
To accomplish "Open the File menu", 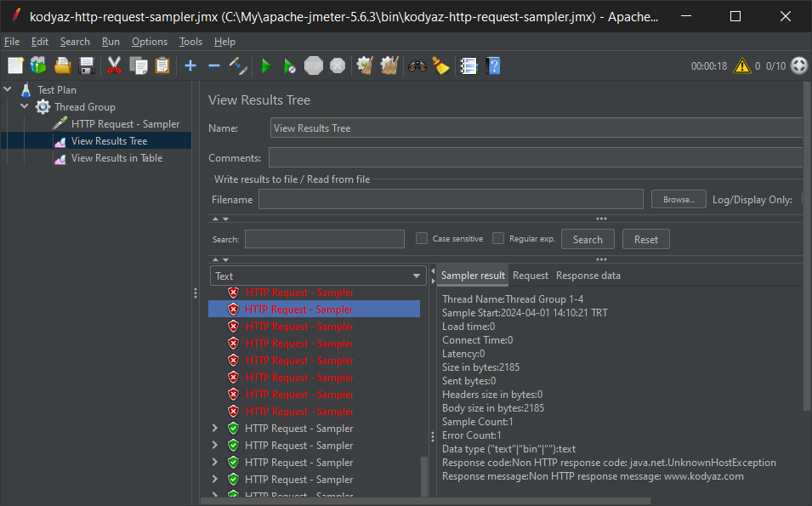I will pyautogui.click(x=12, y=42).
